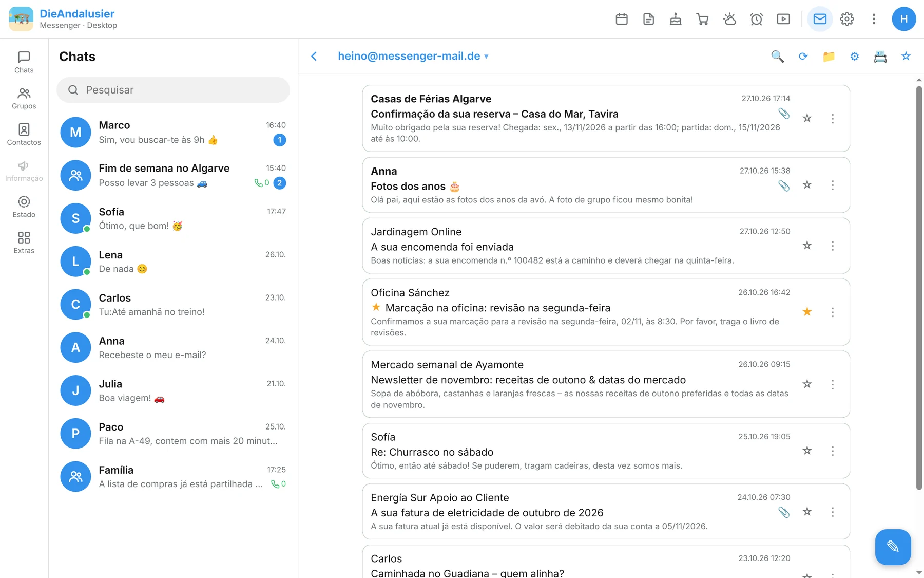924x578 pixels.
Task: Star the Casas de Férias Algarve email
Action: (807, 118)
